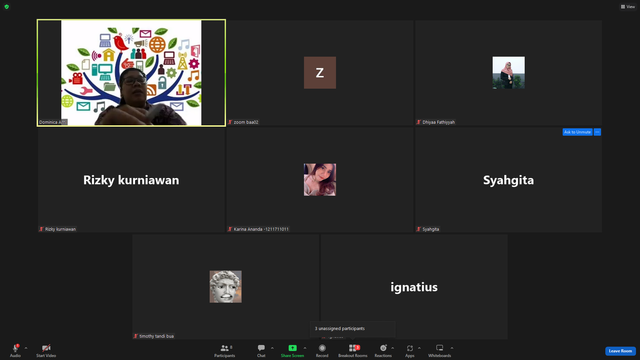Screen dimensions: 640x360
Task: Open the Apps panel
Action: (x=410, y=350)
